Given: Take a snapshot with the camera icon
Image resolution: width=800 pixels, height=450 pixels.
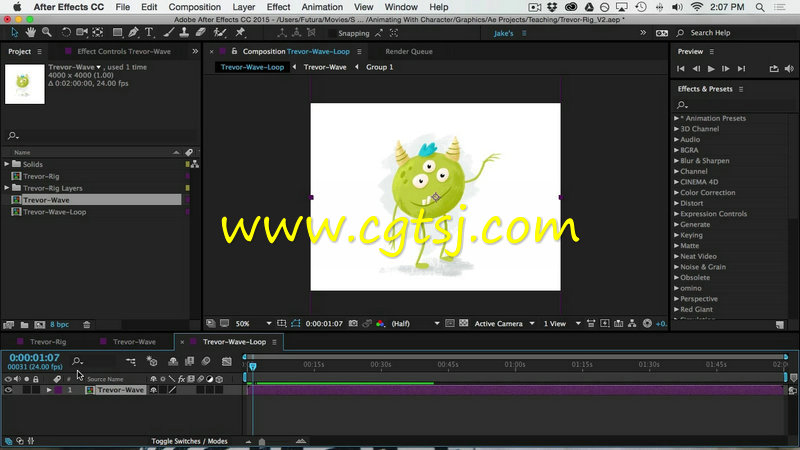Looking at the screenshot, I should pos(353,323).
